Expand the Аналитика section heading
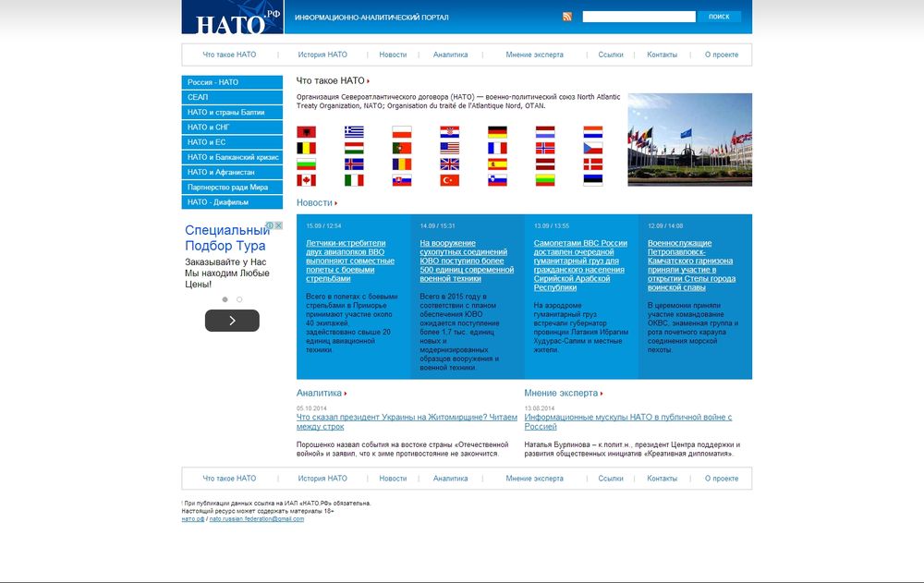The width and height of the screenshot is (924, 583). (322, 393)
